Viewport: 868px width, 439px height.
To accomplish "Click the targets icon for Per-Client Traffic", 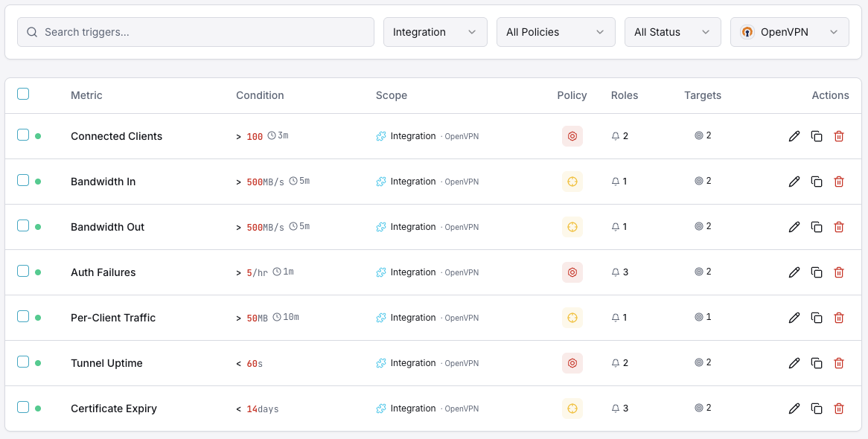I will 698,318.
